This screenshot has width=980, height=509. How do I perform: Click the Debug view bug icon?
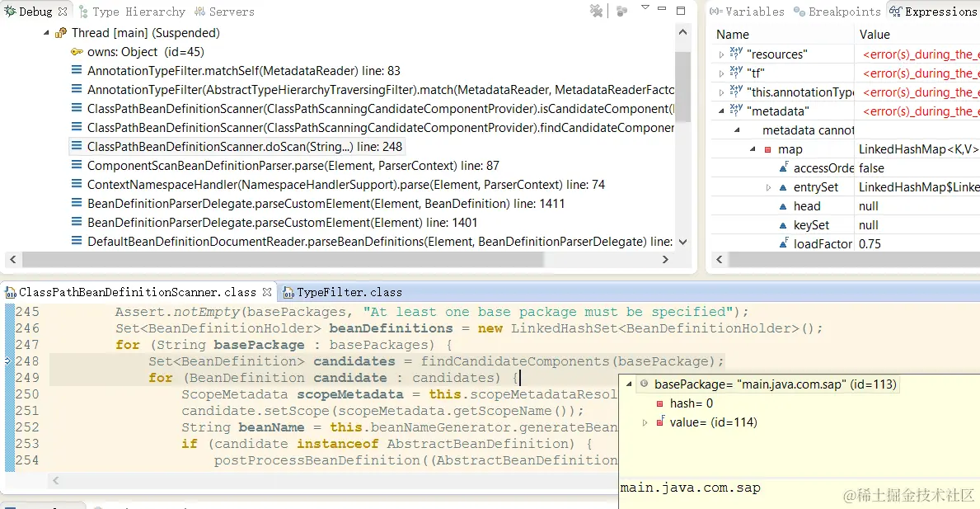[10, 12]
